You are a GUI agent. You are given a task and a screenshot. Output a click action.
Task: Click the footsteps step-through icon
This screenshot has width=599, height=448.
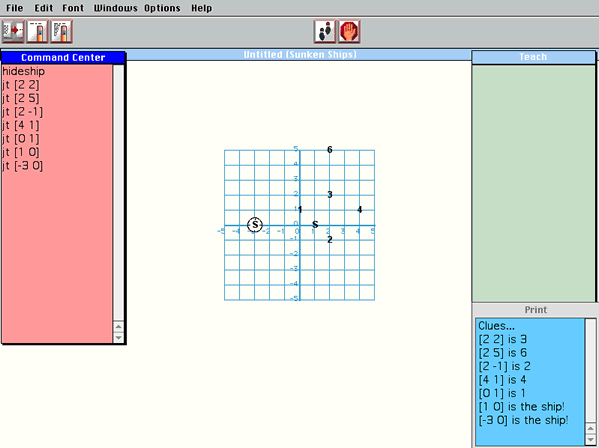click(x=325, y=31)
